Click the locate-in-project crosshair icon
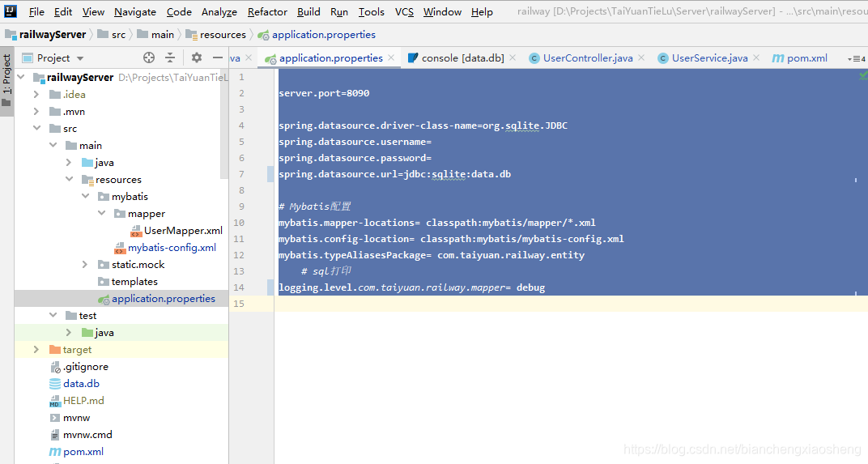The image size is (868, 464). pos(148,57)
